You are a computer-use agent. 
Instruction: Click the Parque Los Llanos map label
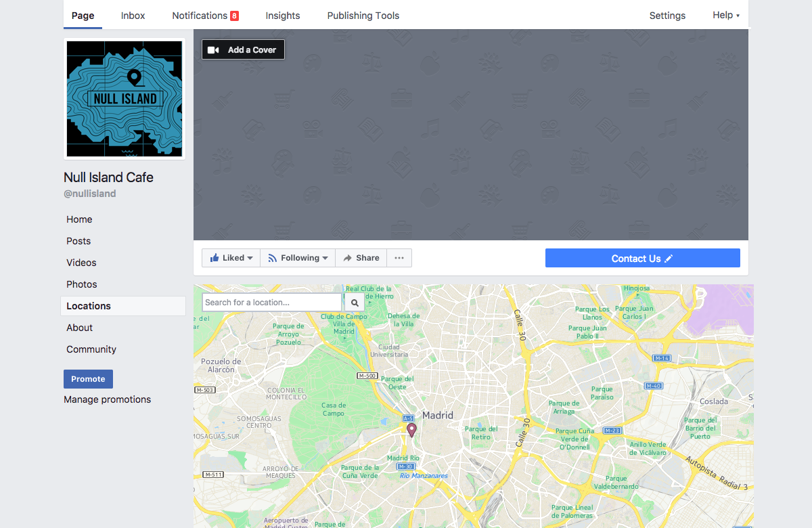coord(592,313)
